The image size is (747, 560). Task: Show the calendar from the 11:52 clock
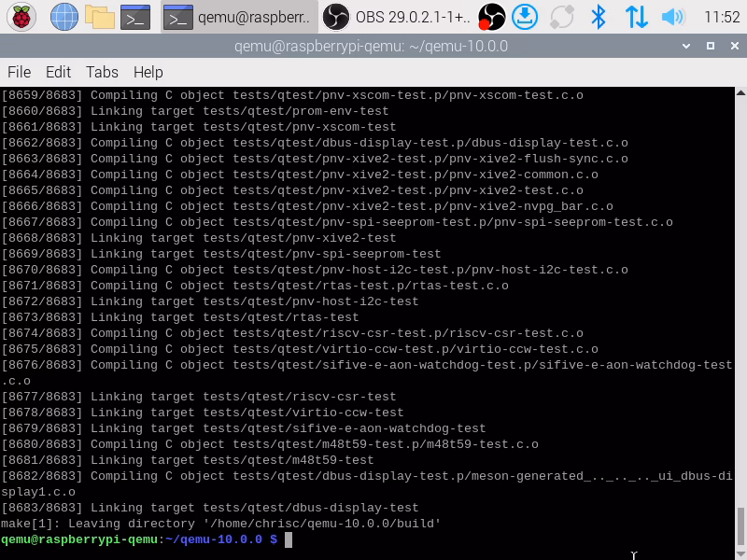[721, 17]
